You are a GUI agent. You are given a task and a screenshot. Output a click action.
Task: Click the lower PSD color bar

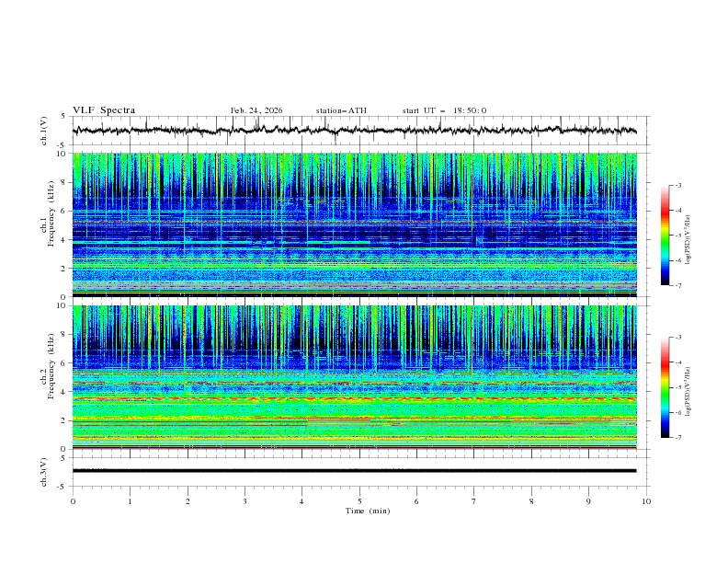point(665,387)
